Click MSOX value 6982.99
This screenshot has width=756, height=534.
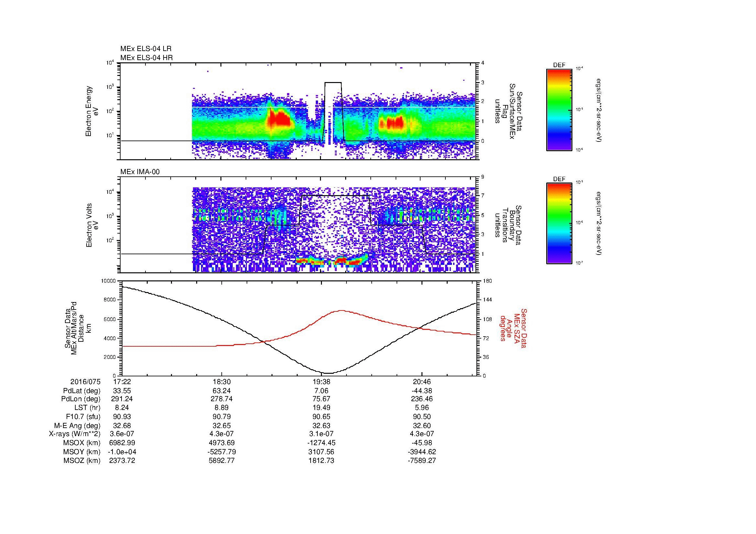(x=122, y=443)
